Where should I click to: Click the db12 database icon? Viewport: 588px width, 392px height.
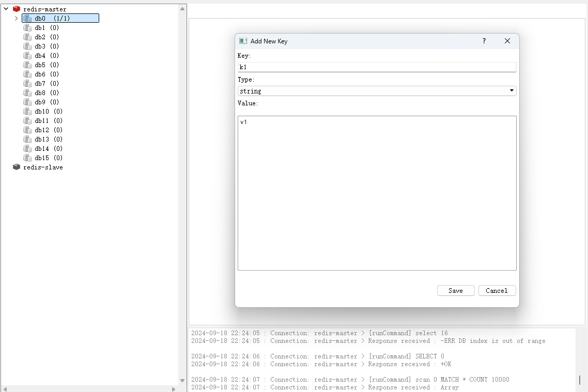(27, 130)
